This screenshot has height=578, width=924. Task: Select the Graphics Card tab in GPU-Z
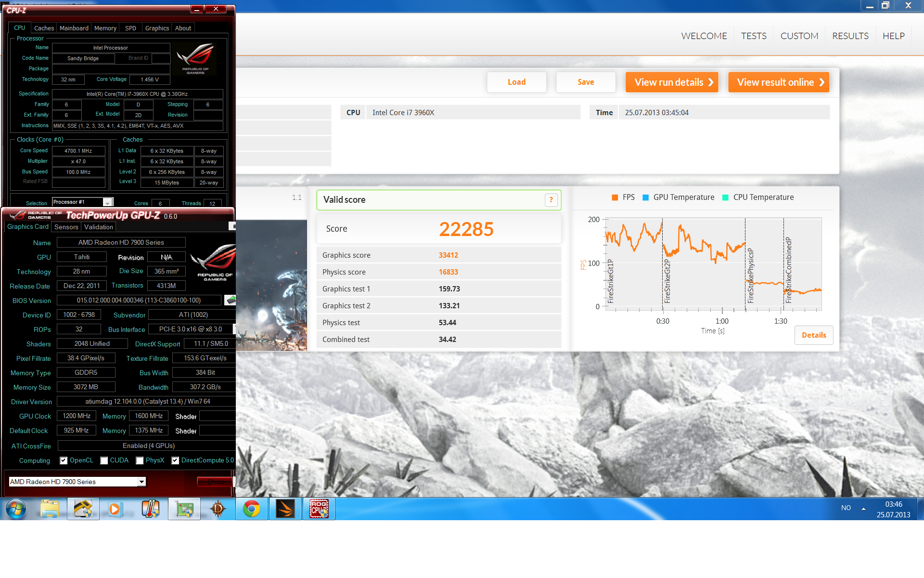pos(28,226)
